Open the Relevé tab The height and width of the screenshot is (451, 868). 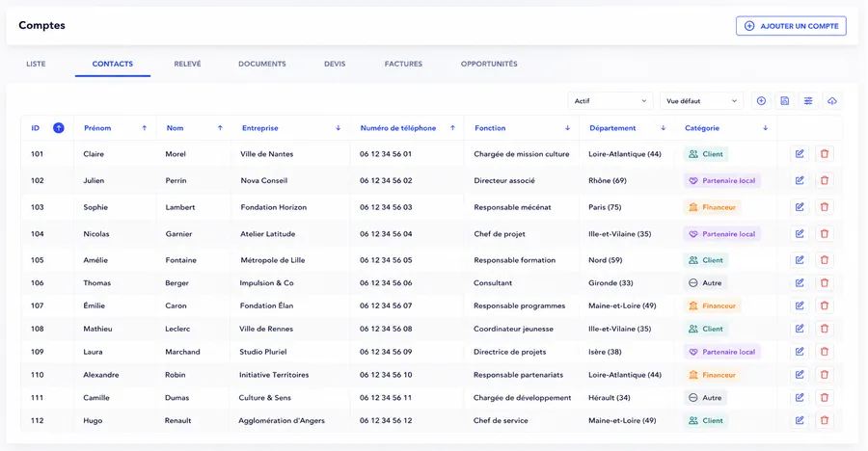click(x=187, y=64)
